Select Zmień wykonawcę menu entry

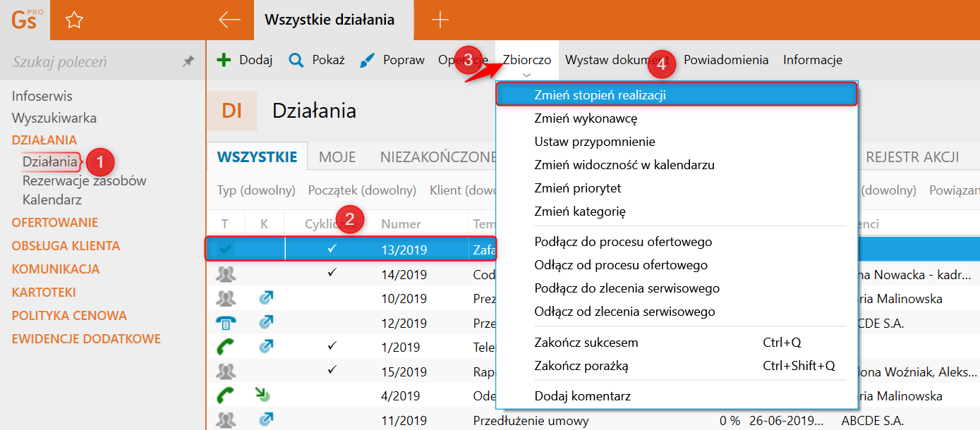(586, 118)
